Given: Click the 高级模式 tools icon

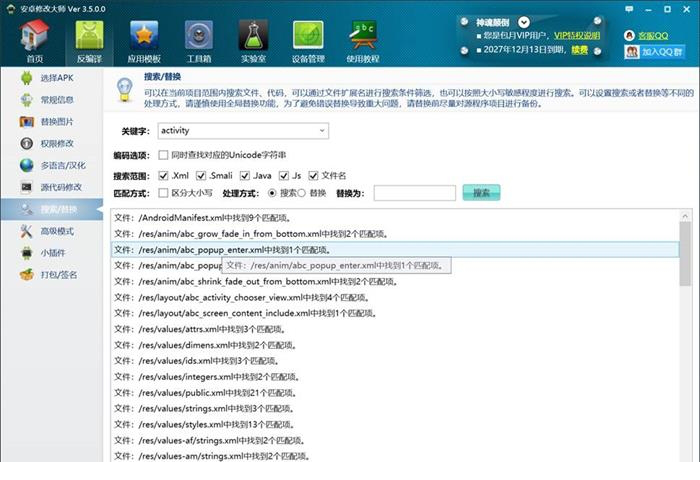Looking at the screenshot, I should pyautogui.click(x=26, y=231).
